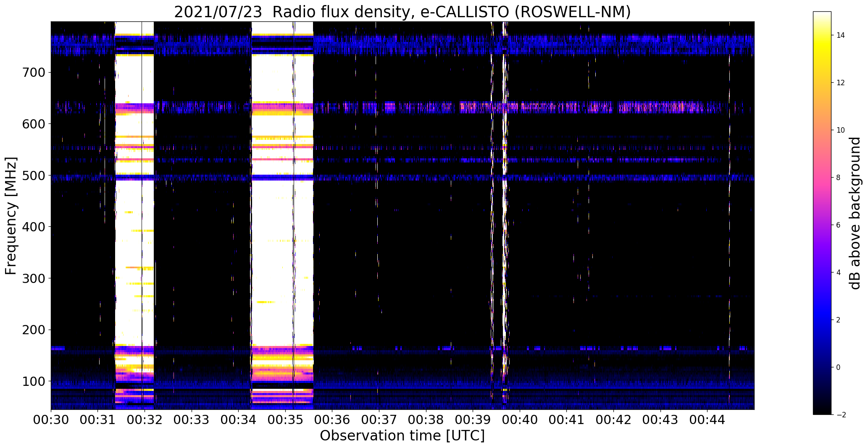Image resolution: width=868 pixels, height=448 pixels.
Task: Click the 'Frequency [MHz]' axis label
Action: (x=11, y=216)
